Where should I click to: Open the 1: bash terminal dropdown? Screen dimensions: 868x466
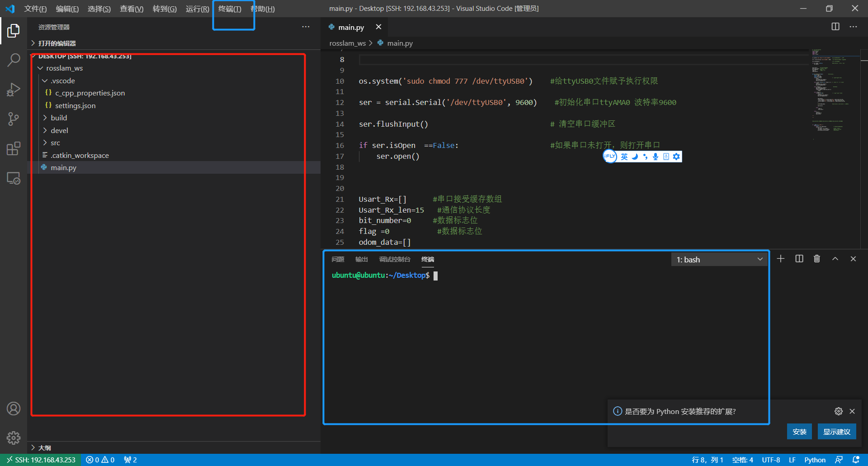(x=719, y=259)
